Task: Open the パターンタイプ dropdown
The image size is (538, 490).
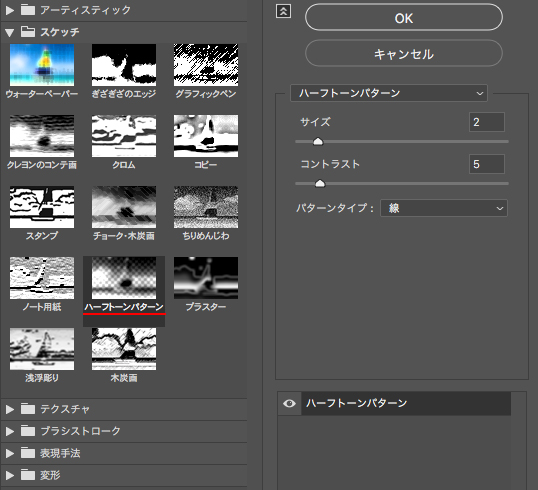Action: point(444,208)
